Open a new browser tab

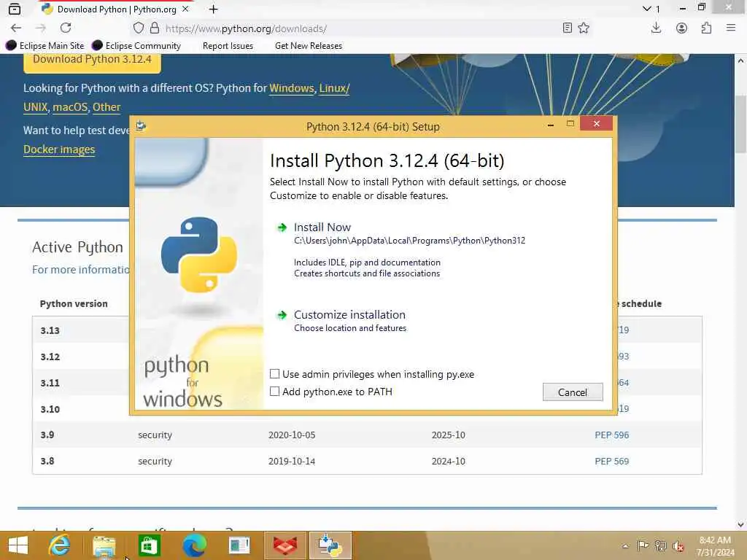coord(214,9)
